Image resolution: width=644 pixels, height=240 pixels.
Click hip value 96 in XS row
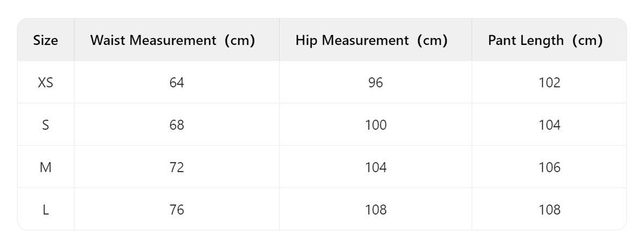pos(376,82)
